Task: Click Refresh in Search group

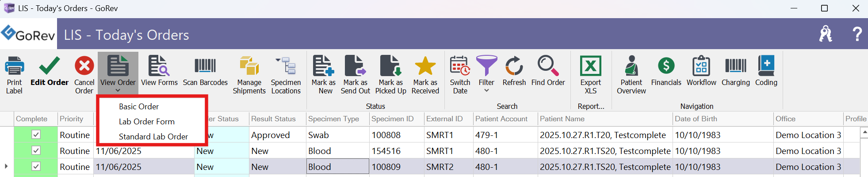Action: [514, 66]
